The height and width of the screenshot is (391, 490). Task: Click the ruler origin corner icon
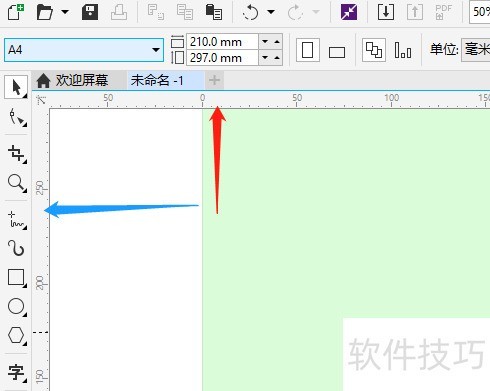click(x=41, y=100)
